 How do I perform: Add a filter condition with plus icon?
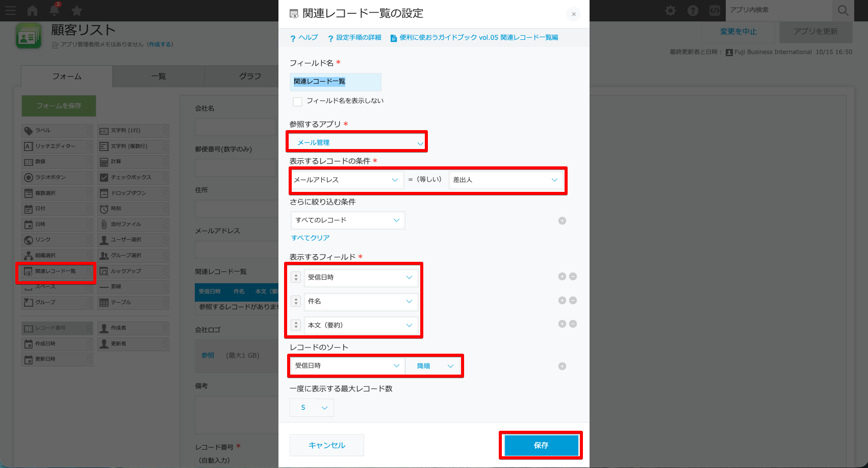pos(562,221)
